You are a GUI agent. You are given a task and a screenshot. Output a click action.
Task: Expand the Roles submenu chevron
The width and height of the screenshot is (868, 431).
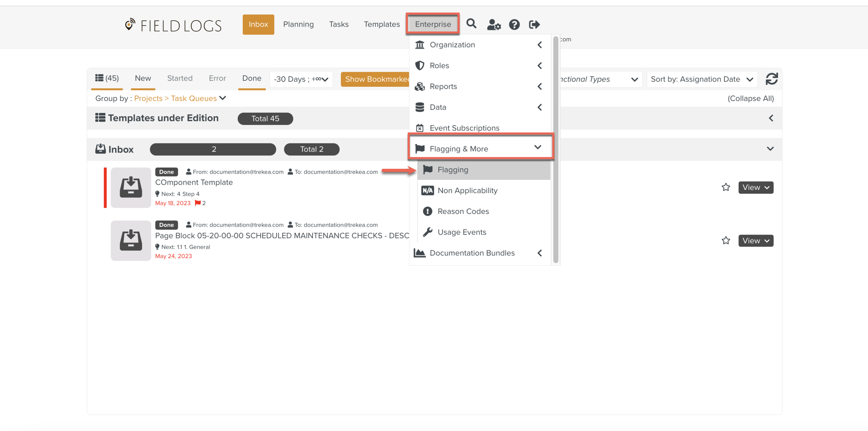[540, 66]
